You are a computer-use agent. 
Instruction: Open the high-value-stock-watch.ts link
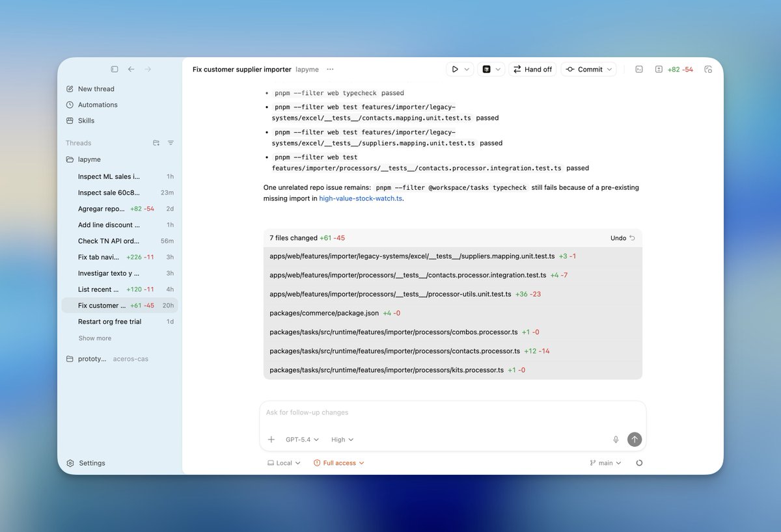(361, 198)
